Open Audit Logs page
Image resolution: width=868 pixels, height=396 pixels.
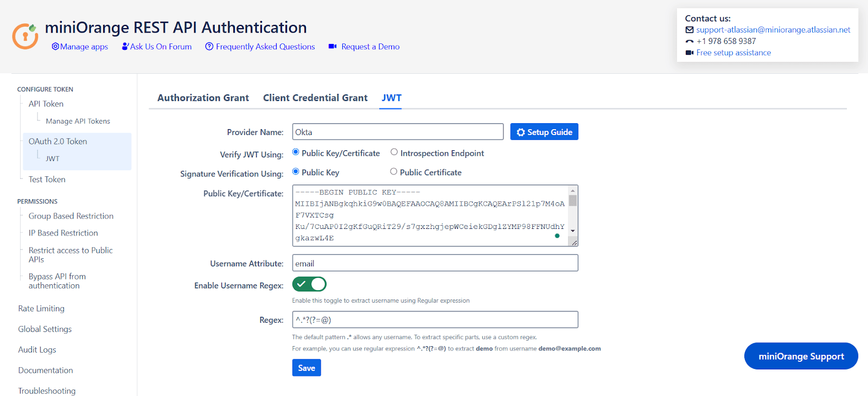(x=37, y=349)
